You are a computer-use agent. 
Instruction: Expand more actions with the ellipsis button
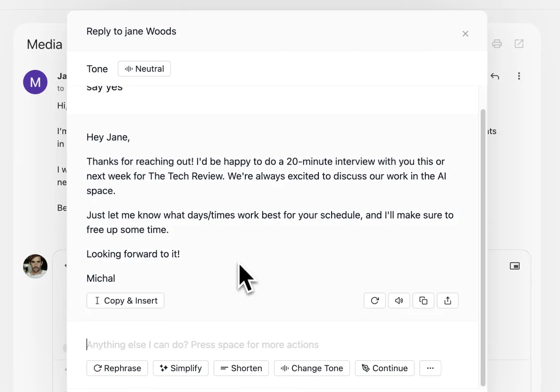click(431, 368)
